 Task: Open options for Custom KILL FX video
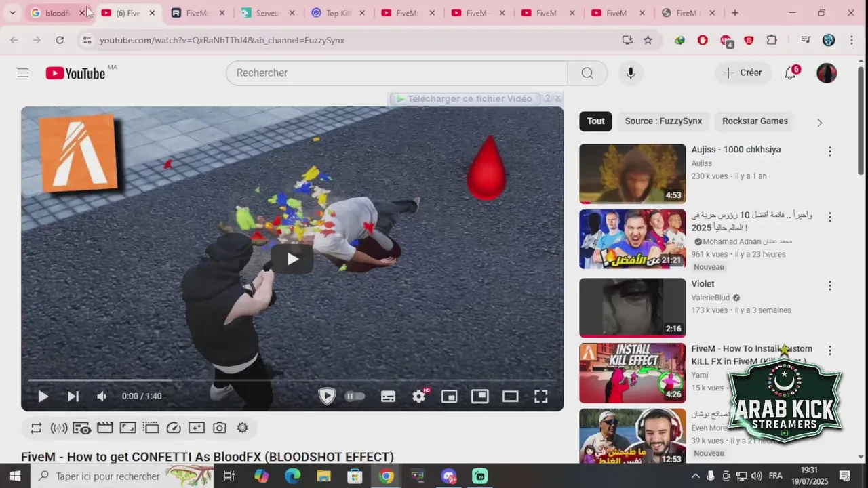(x=829, y=350)
